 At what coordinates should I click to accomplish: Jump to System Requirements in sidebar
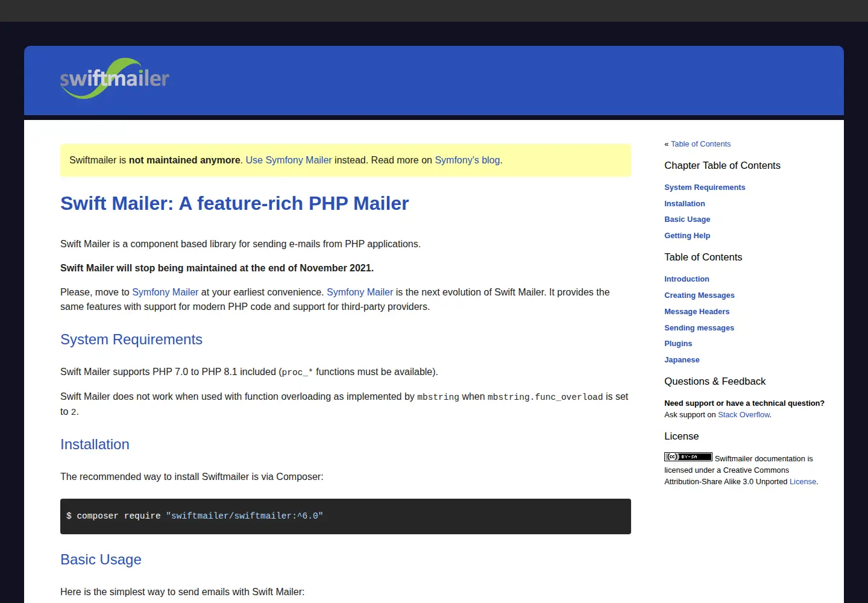pos(705,188)
